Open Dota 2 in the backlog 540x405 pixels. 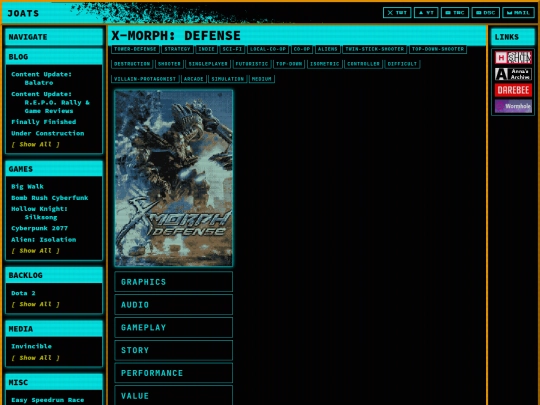click(x=23, y=293)
